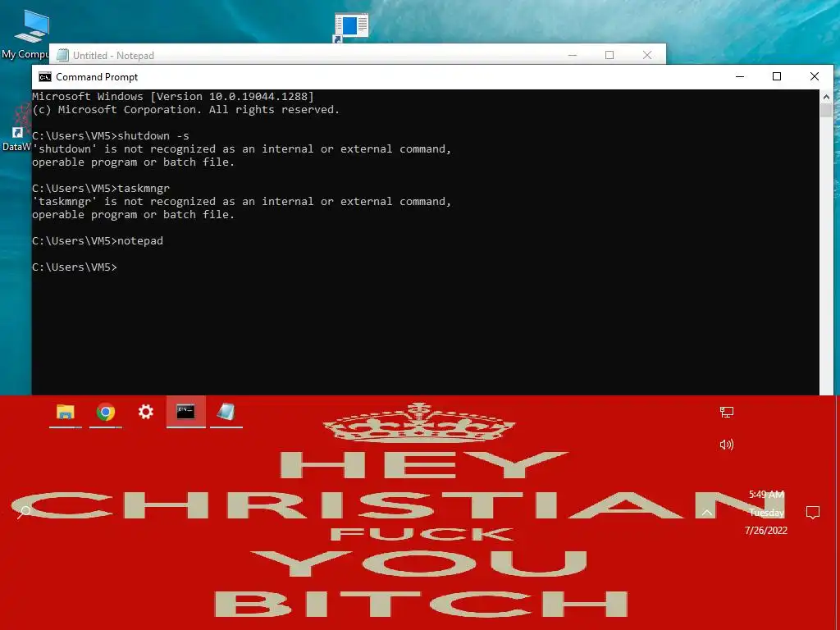
Task: Open Settings gear icon on taskbar
Action: point(146,412)
